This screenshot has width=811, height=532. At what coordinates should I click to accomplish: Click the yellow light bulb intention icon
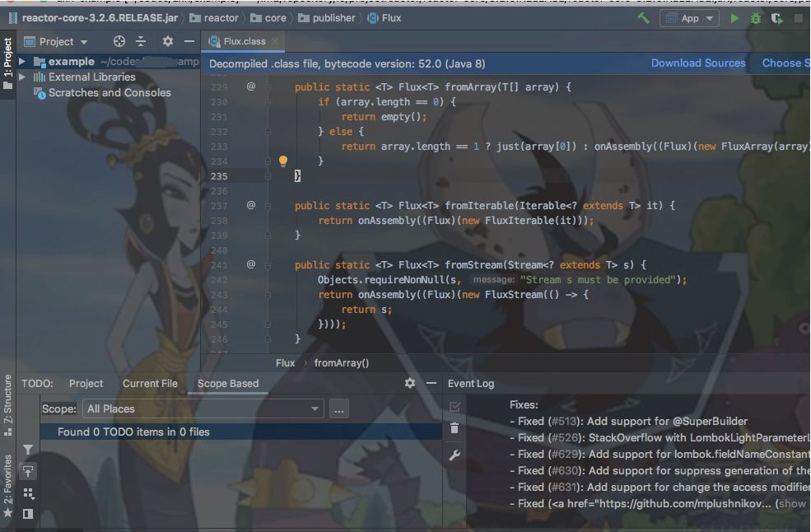pyautogui.click(x=283, y=161)
